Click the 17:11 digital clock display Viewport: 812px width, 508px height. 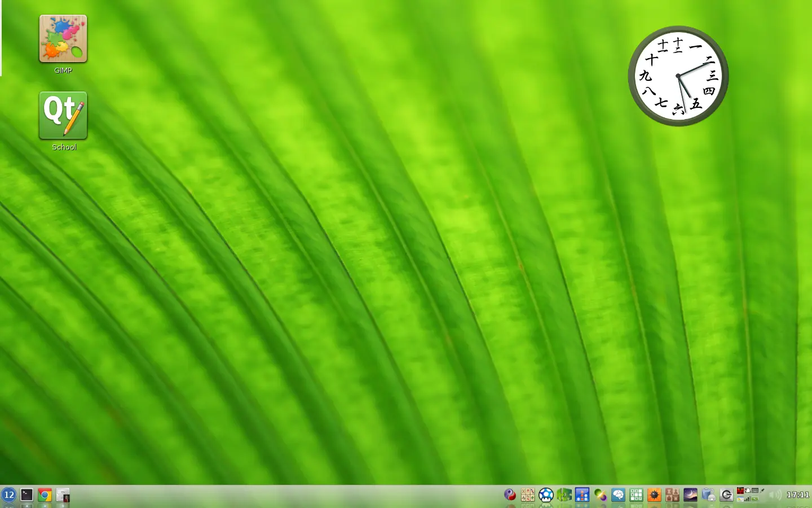point(797,494)
